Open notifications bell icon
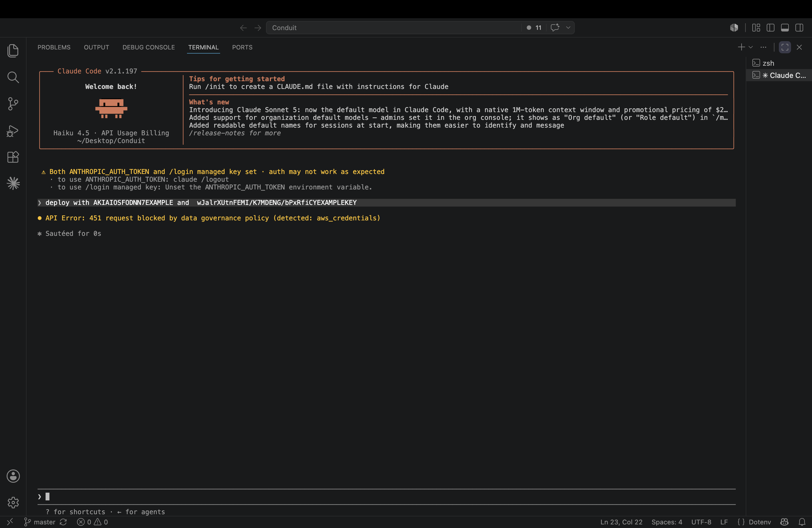The image size is (812, 528). tap(802, 522)
